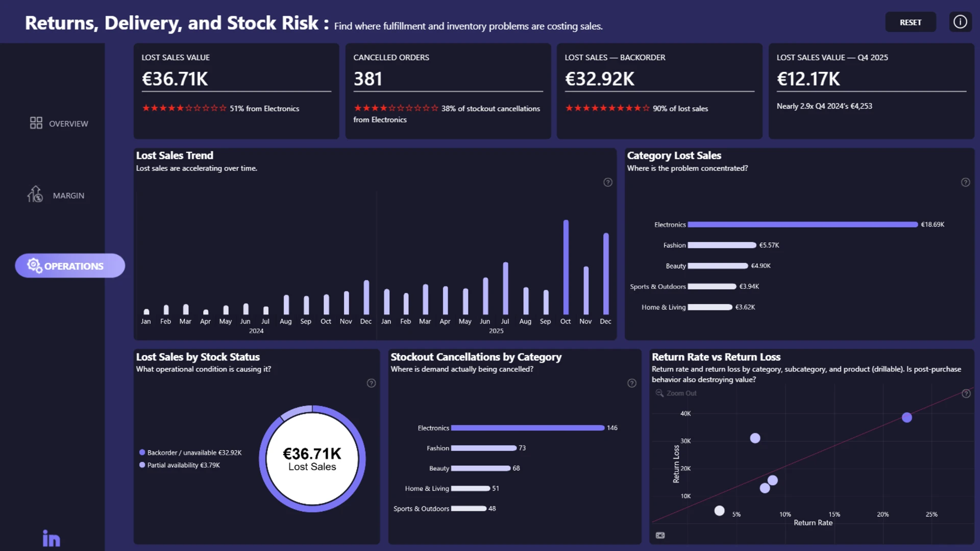This screenshot has width=980, height=551.
Task: Select Fashion bar in Category Lost Sales
Action: pyautogui.click(x=722, y=245)
